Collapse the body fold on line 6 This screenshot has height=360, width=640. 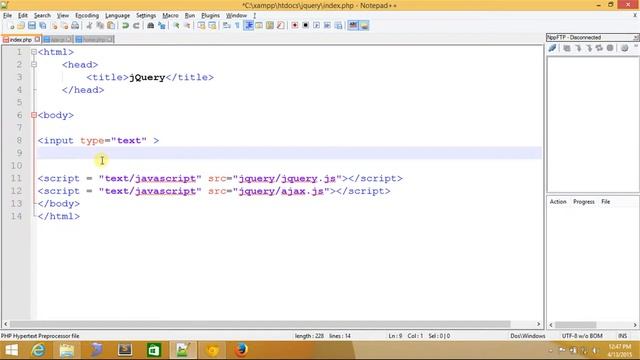[x=34, y=115]
